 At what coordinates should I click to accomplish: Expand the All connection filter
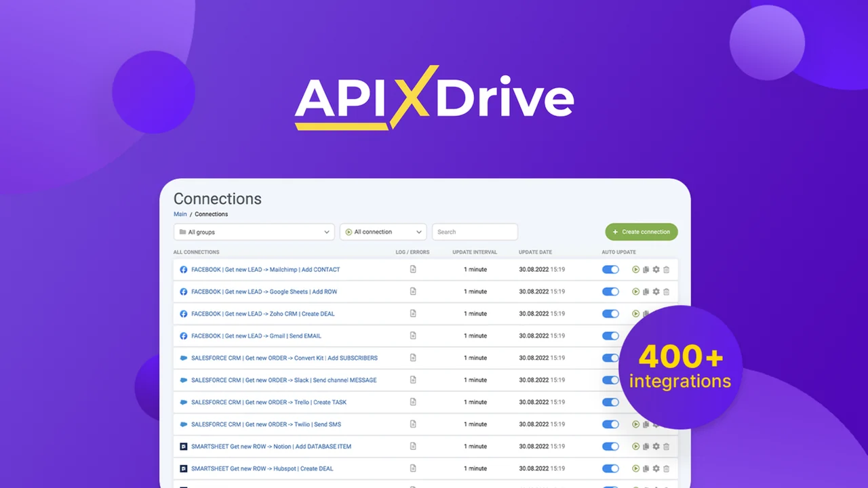pos(383,232)
